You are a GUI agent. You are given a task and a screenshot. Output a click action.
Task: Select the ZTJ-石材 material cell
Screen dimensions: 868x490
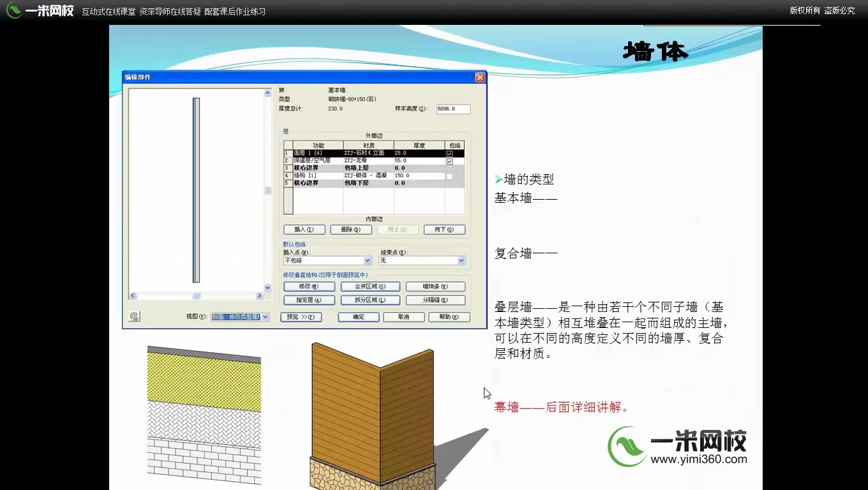[368, 154]
